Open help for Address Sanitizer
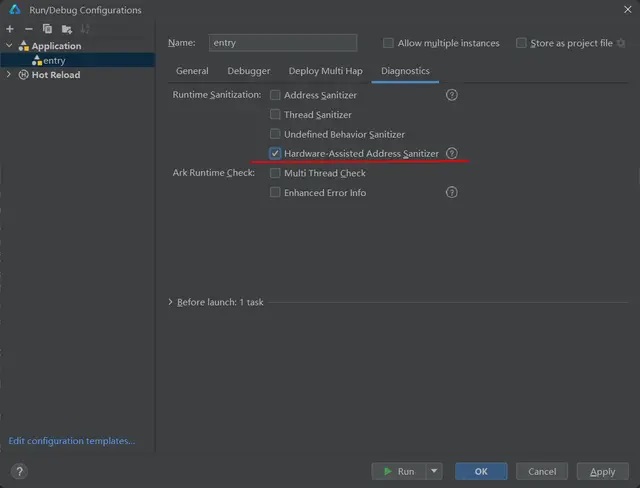This screenshot has width=640, height=488. tap(452, 95)
